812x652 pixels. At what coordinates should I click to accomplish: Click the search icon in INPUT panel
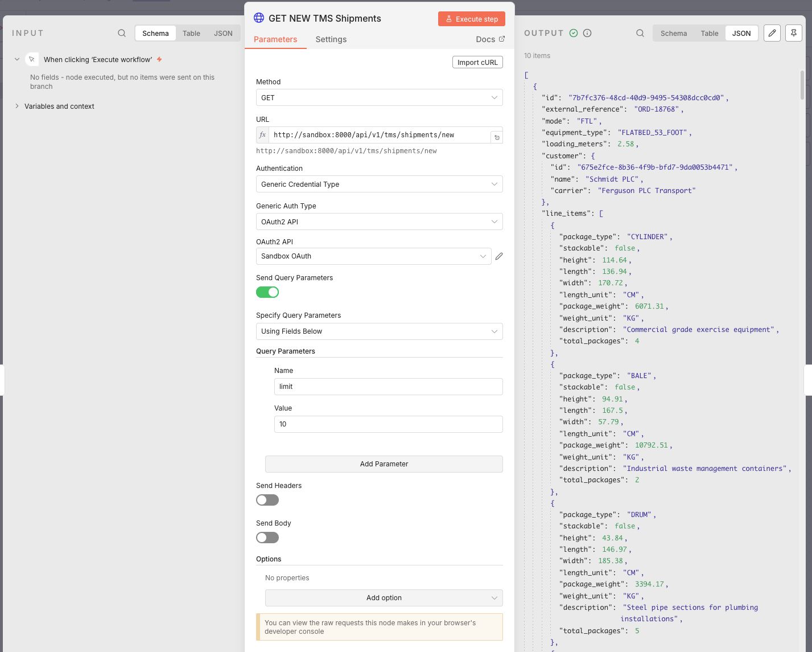122,33
